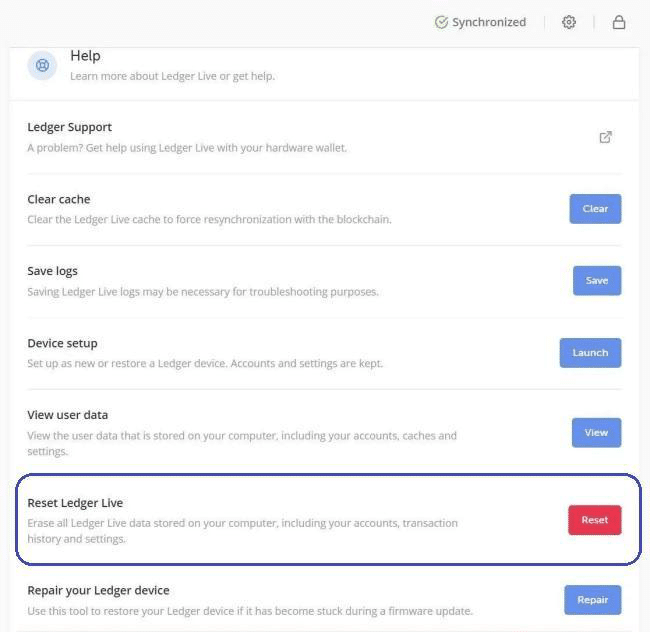Image resolution: width=650 pixels, height=632 pixels.
Task: Click View to see user data
Action: (596, 432)
